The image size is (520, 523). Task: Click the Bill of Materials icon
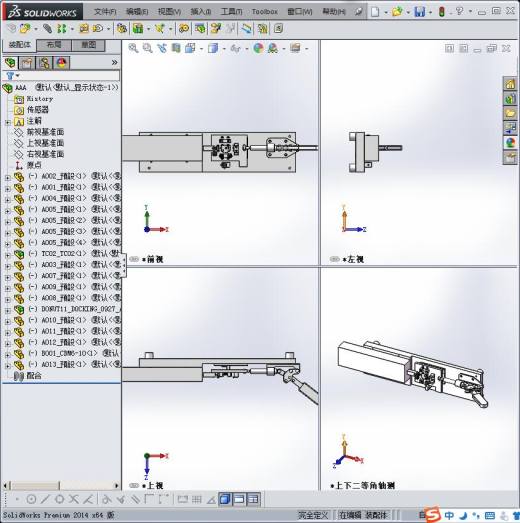199,29
